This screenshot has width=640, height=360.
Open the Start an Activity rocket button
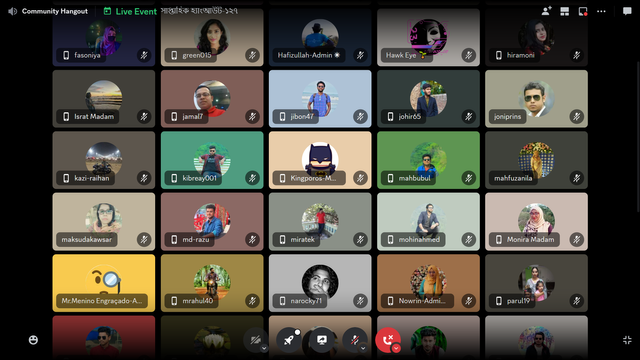[289, 340]
